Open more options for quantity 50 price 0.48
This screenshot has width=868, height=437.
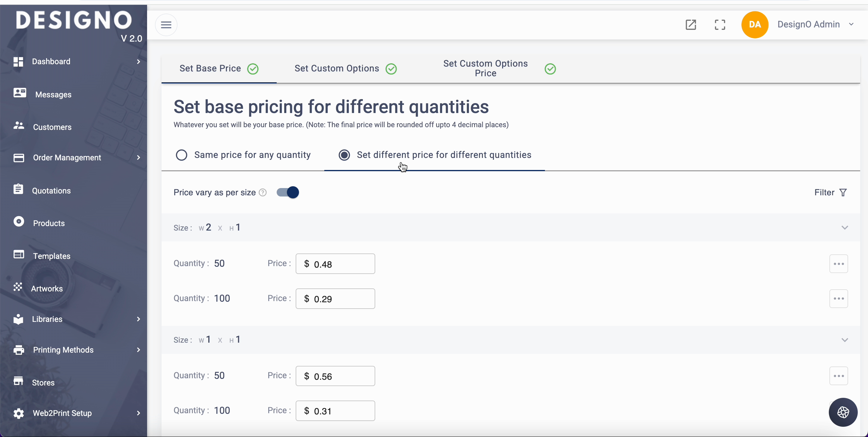pos(838,263)
